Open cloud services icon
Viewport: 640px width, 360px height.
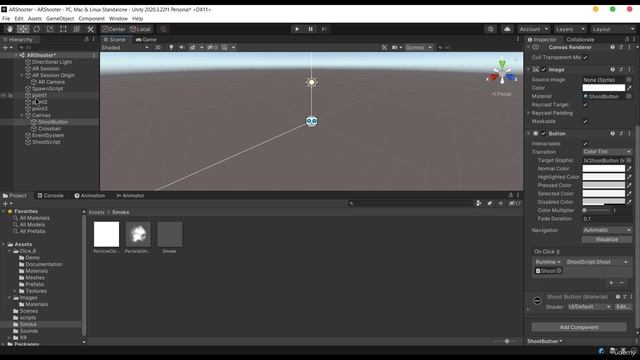pos(507,29)
